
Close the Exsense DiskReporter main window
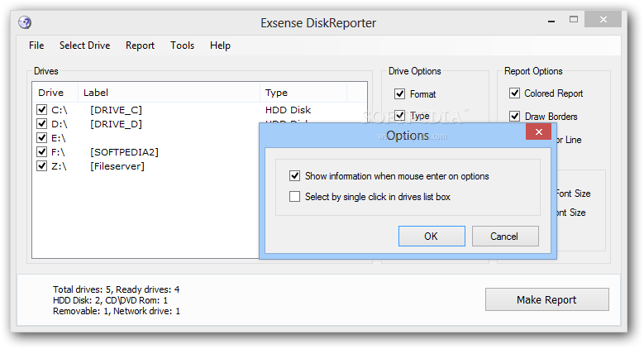click(x=603, y=19)
